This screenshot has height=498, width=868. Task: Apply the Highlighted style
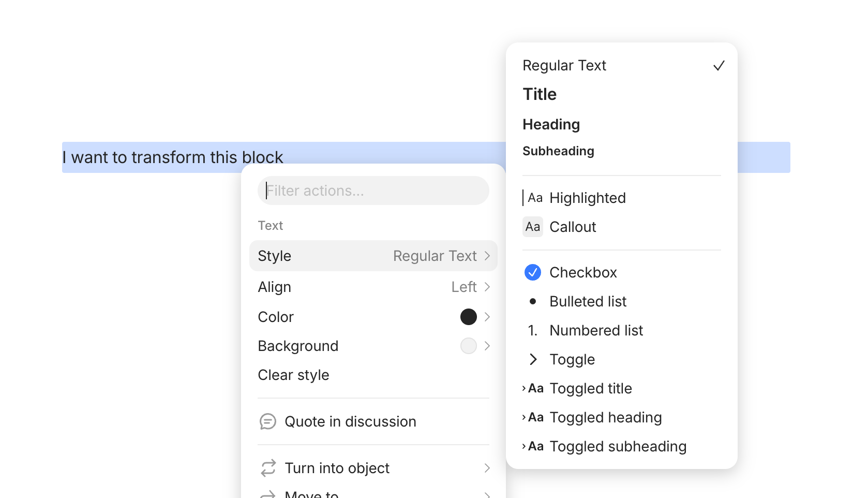[x=622, y=198]
